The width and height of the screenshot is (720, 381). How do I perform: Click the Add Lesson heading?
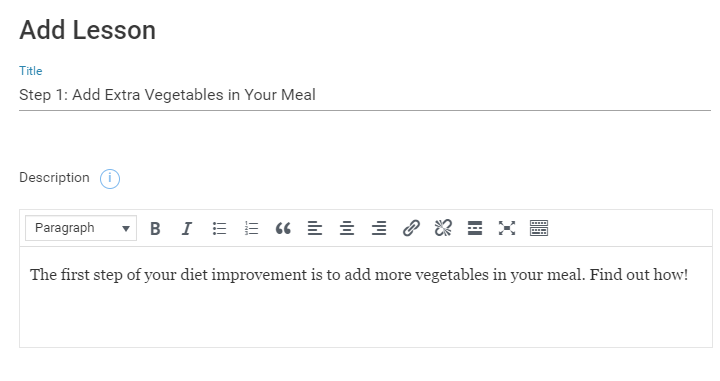(x=87, y=30)
